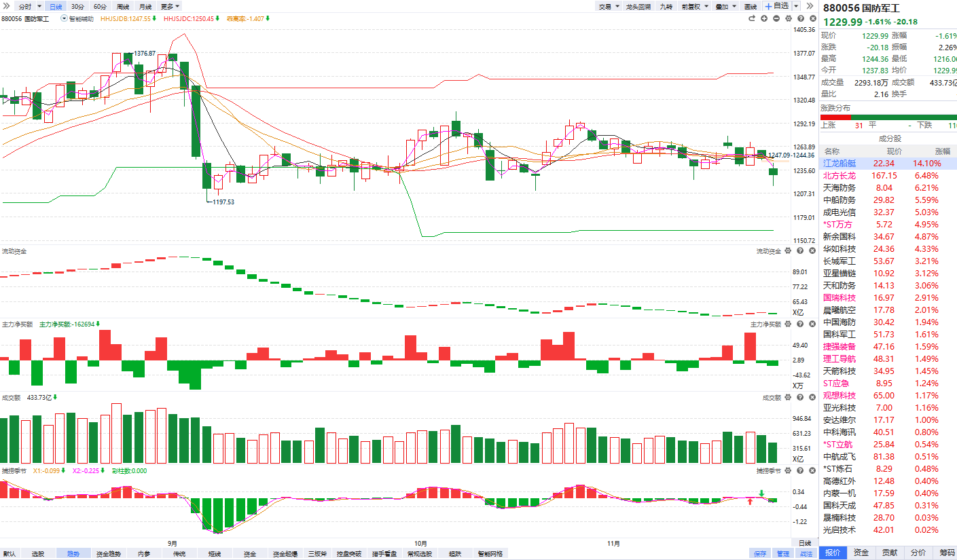Open the 猎手看盘 bottom tab

click(x=384, y=554)
